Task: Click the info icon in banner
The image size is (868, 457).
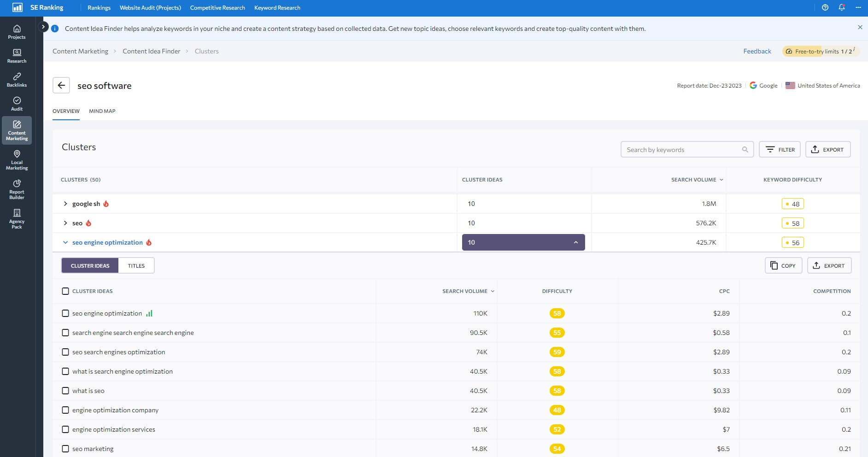Action: (x=55, y=29)
